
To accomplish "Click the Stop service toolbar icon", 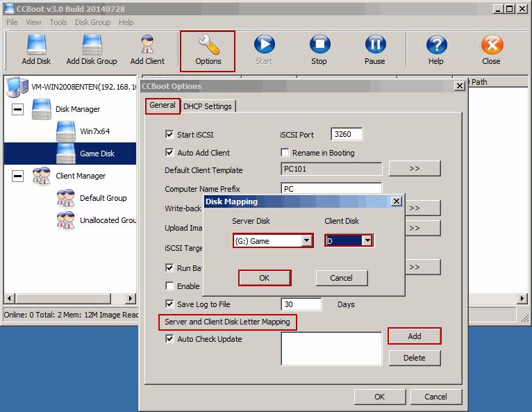I will [x=319, y=44].
